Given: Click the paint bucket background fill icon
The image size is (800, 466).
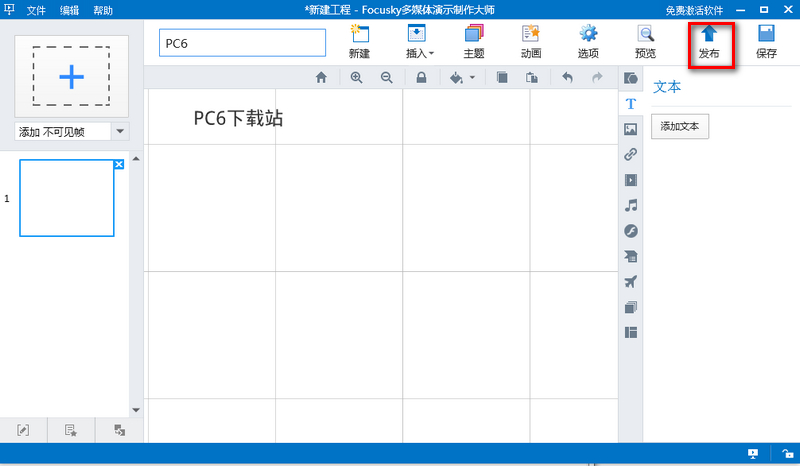Looking at the screenshot, I should (456, 78).
